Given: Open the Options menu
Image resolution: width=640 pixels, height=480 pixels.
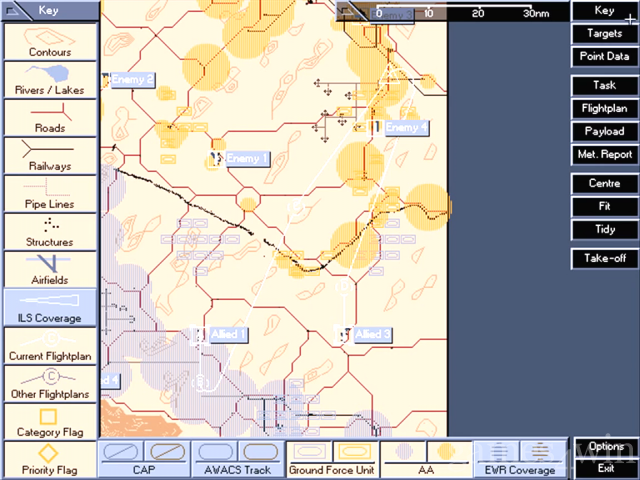Looking at the screenshot, I should pyautogui.click(x=605, y=446).
